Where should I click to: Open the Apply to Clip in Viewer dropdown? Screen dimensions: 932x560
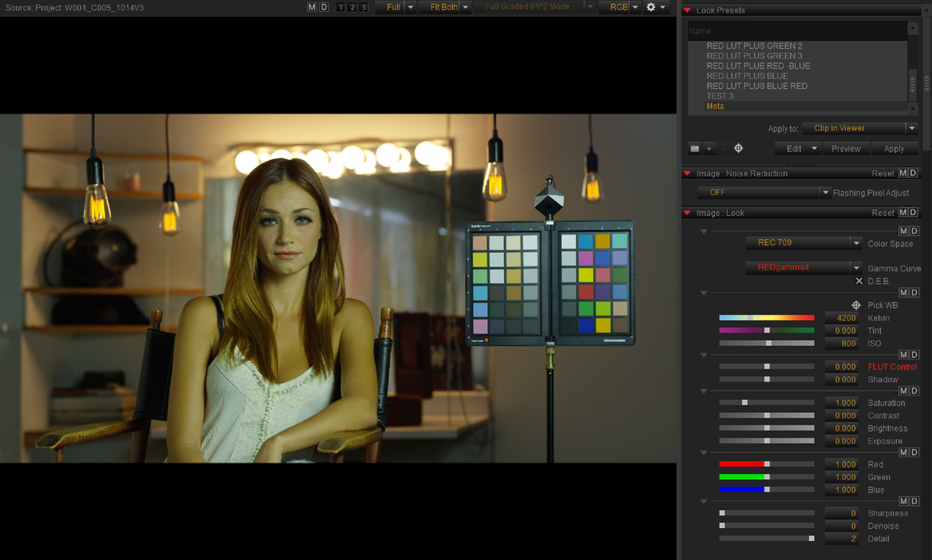860,128
